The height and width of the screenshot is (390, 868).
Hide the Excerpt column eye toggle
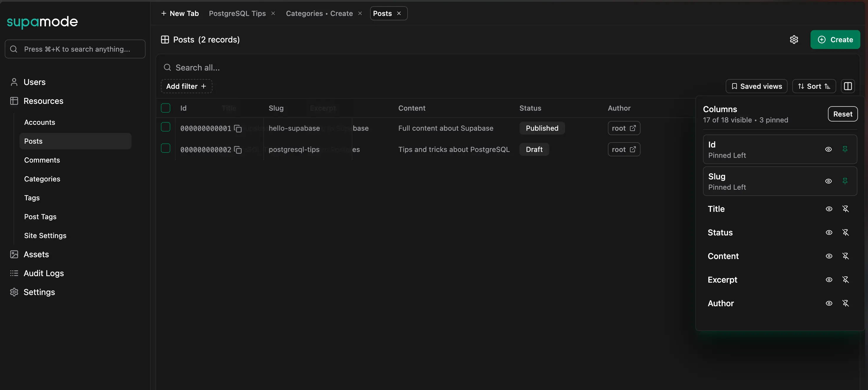[x=829, y=280]
